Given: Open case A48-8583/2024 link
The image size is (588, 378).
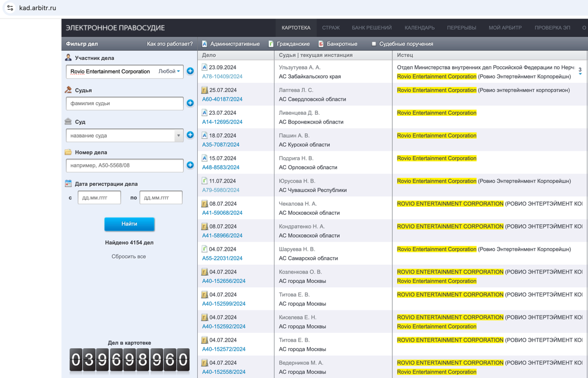Looking at the screenshot, I should [x=221, y=168].
